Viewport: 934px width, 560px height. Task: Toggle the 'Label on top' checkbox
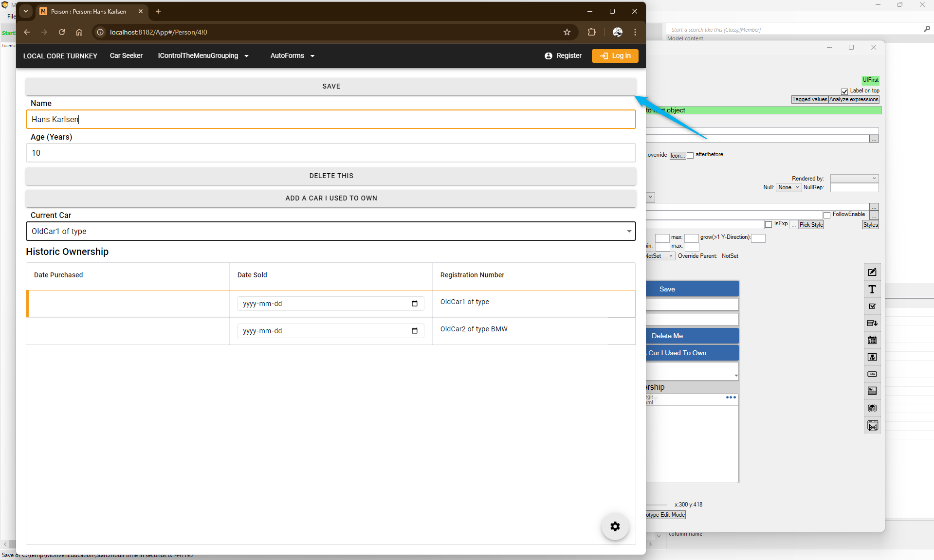click(844, 91)
